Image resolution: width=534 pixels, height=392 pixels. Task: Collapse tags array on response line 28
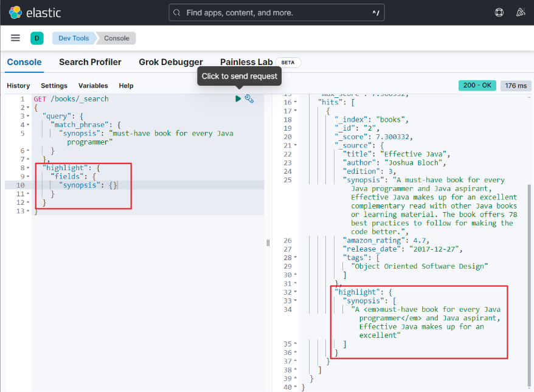295,258
